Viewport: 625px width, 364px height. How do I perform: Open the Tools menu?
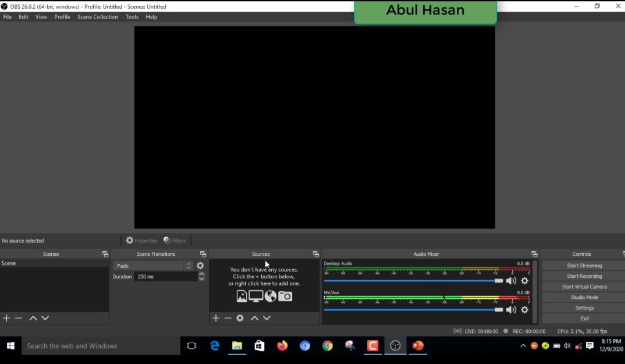tap(132, 17)
